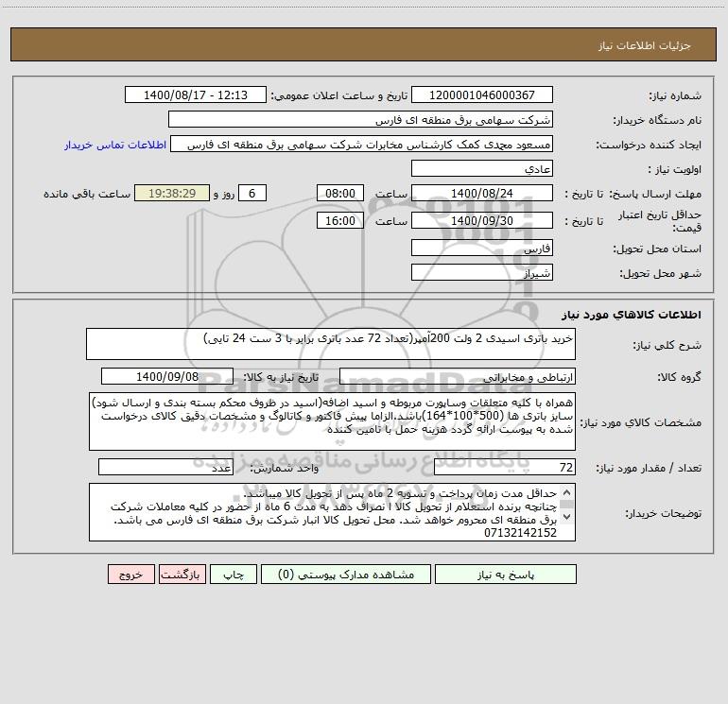Click the request creator name field
The height and width of the screenshot is (704, 728).
coord(362,144)
